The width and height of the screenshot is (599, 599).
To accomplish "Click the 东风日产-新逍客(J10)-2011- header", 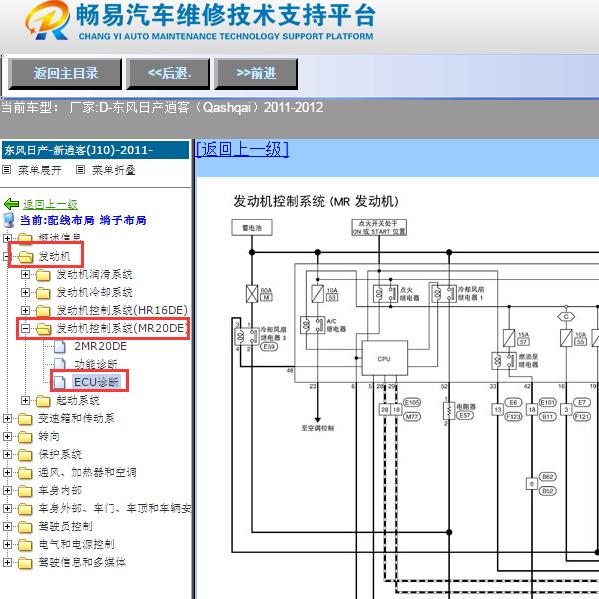I will click(x=96, y=150).
